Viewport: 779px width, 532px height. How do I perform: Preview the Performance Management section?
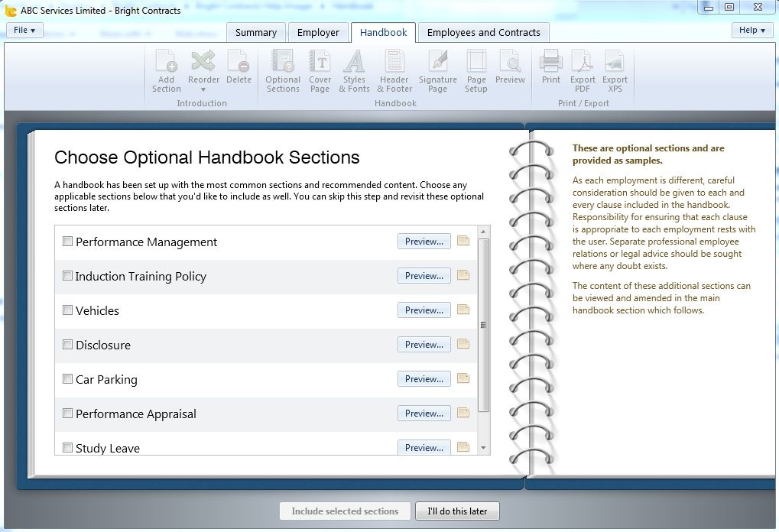(424, 242)
